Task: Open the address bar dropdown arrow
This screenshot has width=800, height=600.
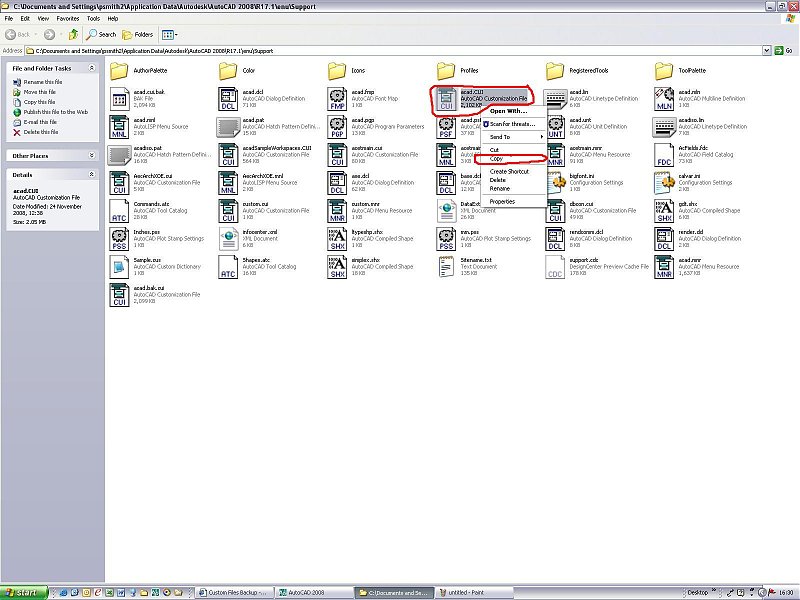Action: [766, 51]
